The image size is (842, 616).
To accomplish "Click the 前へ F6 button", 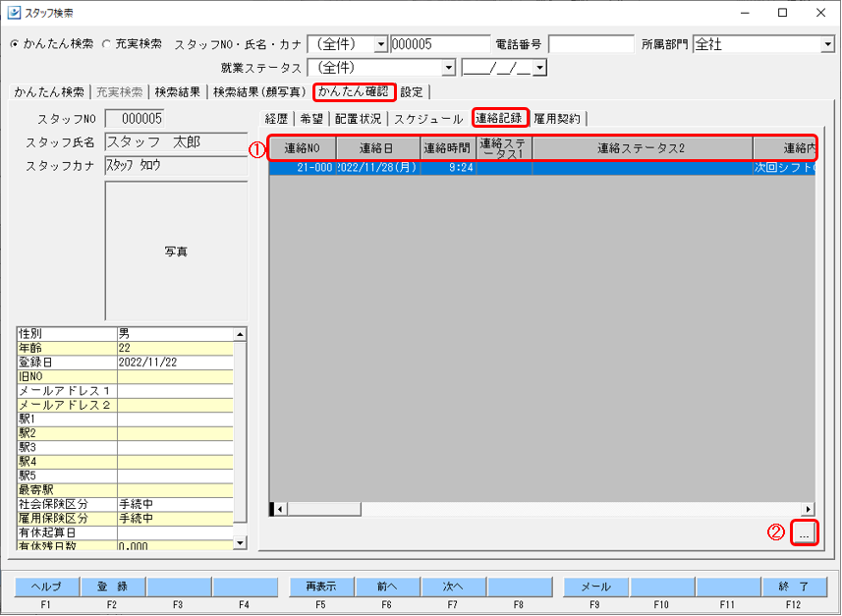I will pyautogui.click(x=388, y=587).
